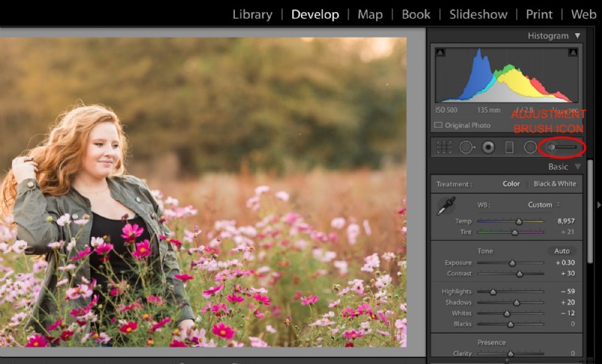Enable the Original Photo checkbox
Viewport: 602px width, 364px height.
(x=438, y=125)
